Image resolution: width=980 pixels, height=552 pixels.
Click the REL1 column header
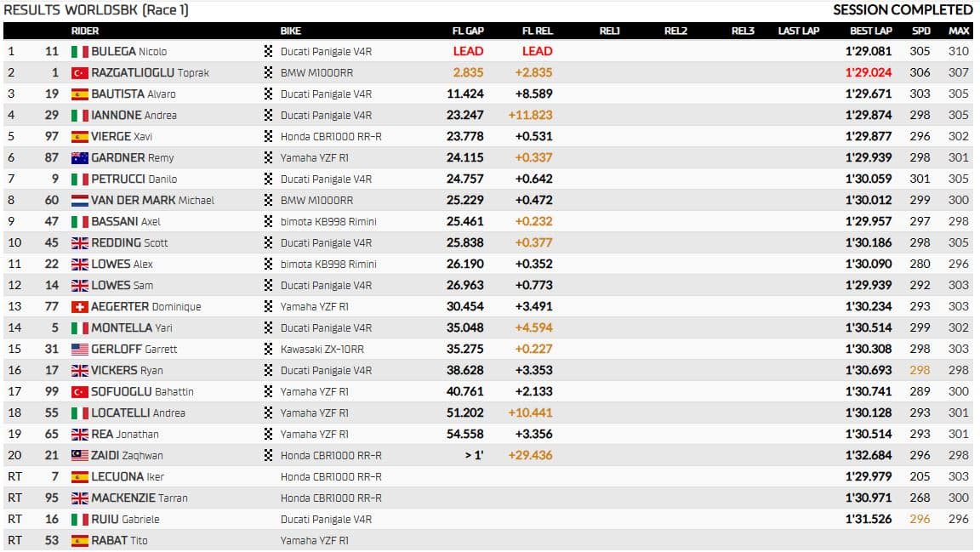pyautogui.click(x=609, y=31)
